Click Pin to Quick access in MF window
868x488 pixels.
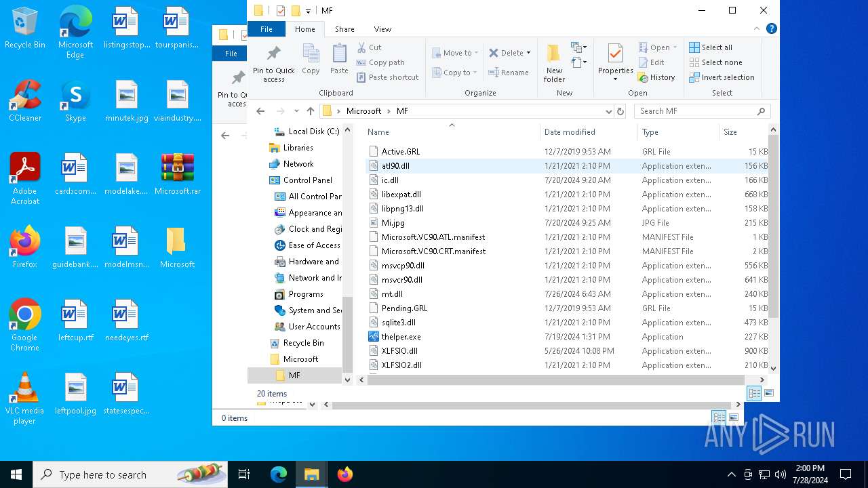click(x=273, y=64)
